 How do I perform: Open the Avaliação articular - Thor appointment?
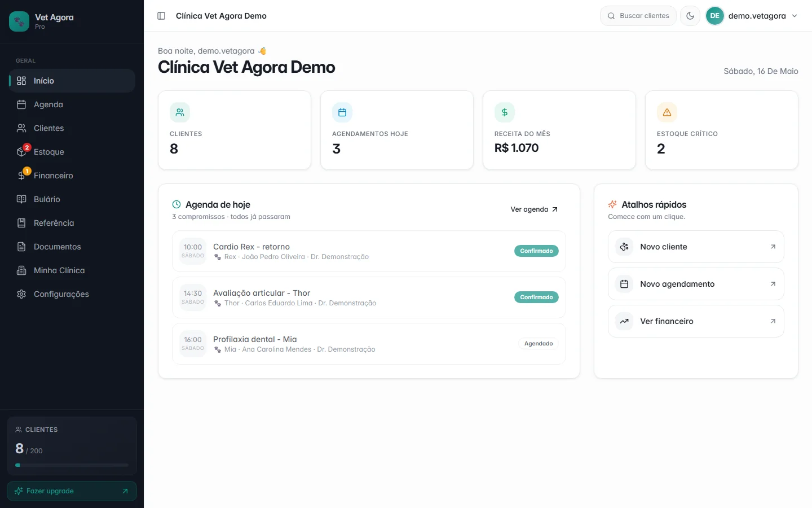pyautogui.click(x=369, y=297)
